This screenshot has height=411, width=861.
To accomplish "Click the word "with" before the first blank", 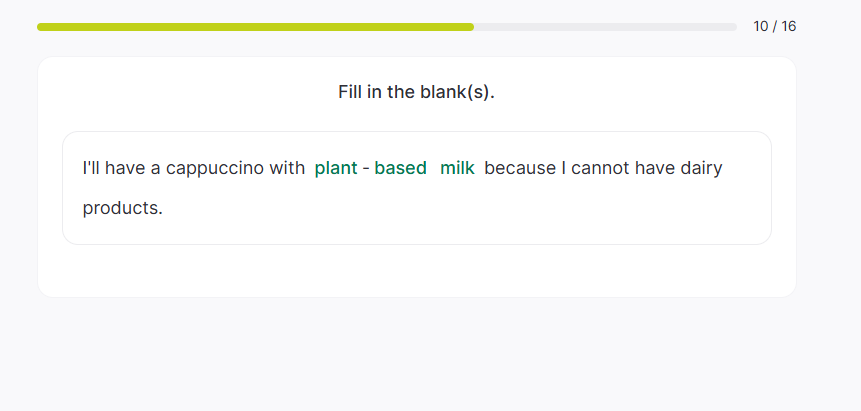I will pyautogui.click(x=287, y=168).
